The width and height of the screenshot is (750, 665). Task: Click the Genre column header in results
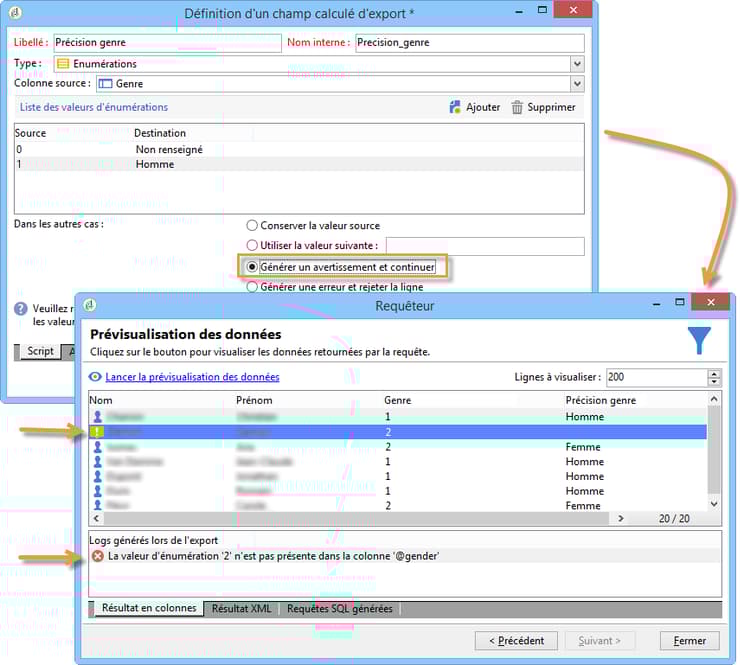[x=397, y=400]
